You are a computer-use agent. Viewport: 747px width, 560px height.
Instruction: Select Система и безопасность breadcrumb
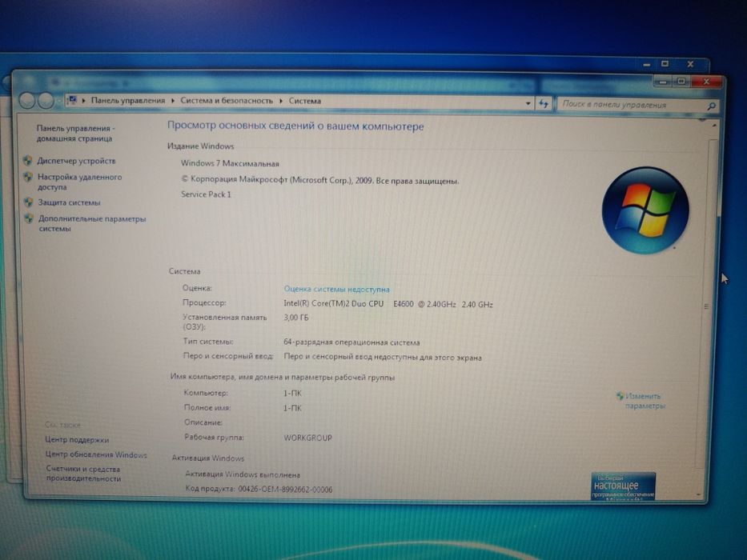(x=227, y=101)
